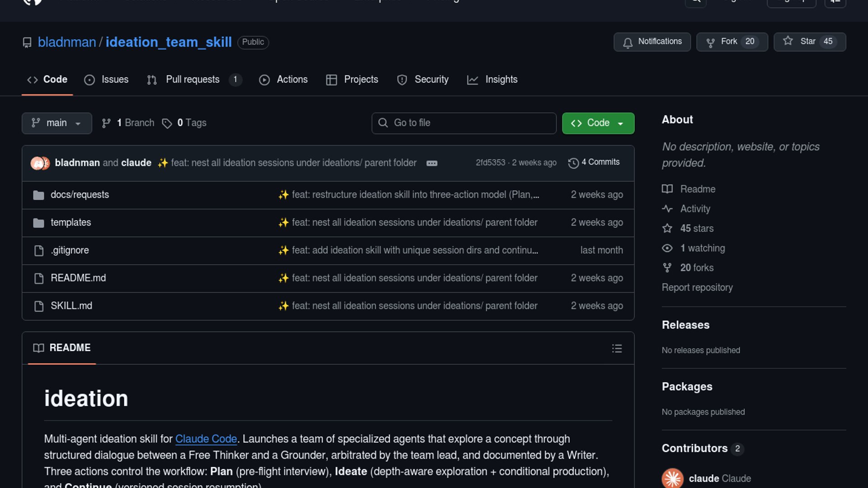Screen dimensions: 868x488
Task: Open the main branch dropdown
Action: click(x=57, y=123)
